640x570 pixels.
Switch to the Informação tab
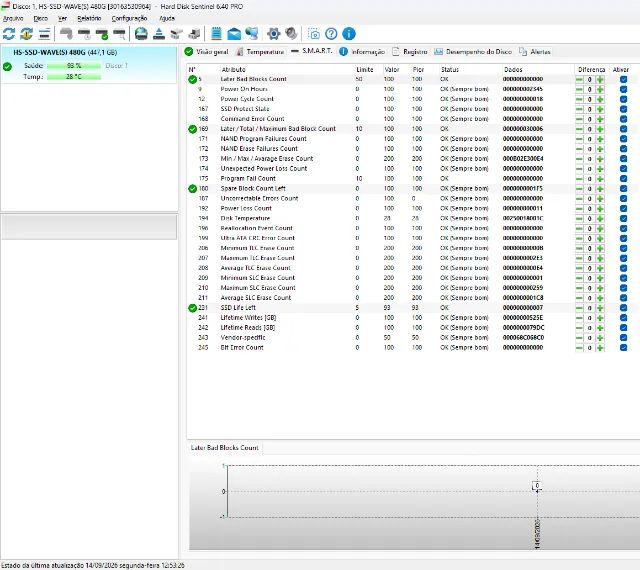(362, 52)
